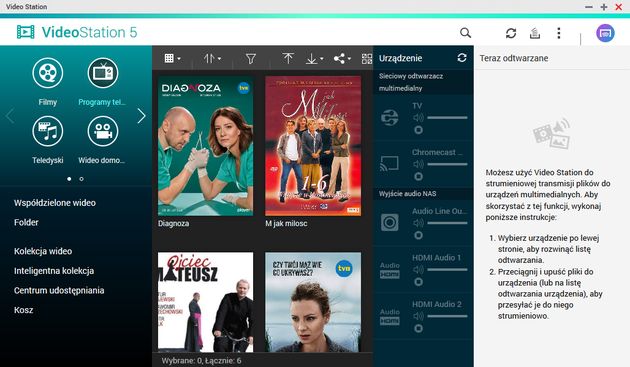Adjust the HDMI Audio 2 volume slider

click(x=447, y=316)
